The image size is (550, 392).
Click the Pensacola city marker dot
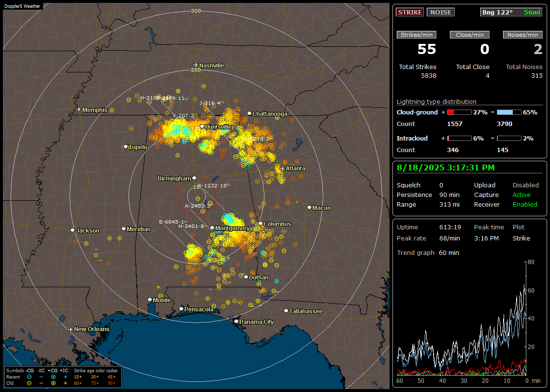coord(181,309)
